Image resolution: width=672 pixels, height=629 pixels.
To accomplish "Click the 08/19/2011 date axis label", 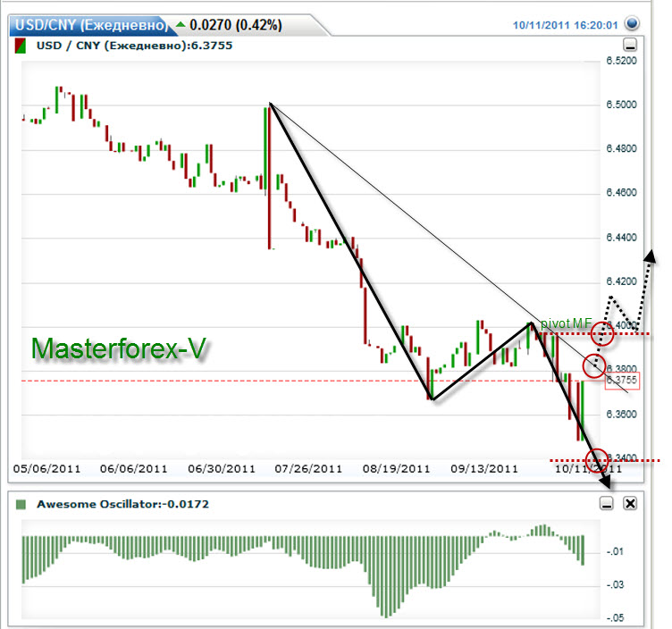I will click(397, 469).
